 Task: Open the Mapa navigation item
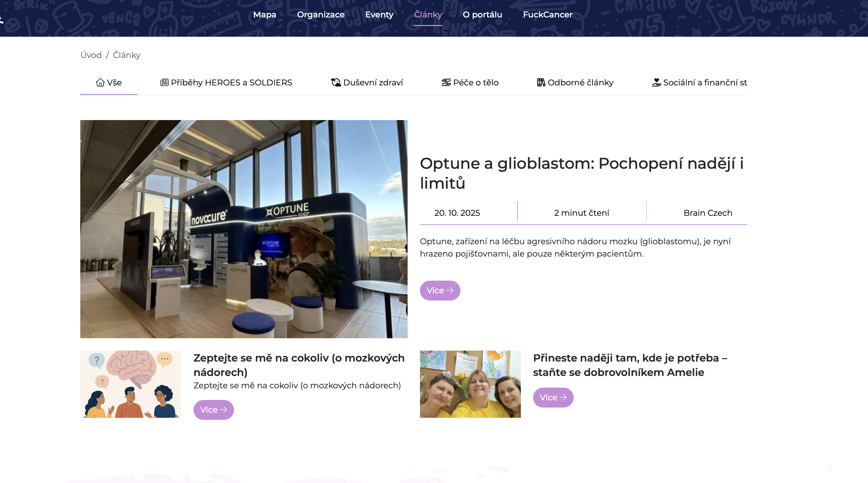point(265,15)
